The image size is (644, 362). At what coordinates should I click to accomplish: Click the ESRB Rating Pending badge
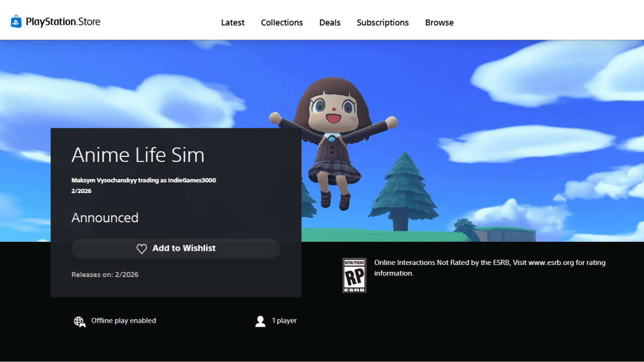point(354,276)
